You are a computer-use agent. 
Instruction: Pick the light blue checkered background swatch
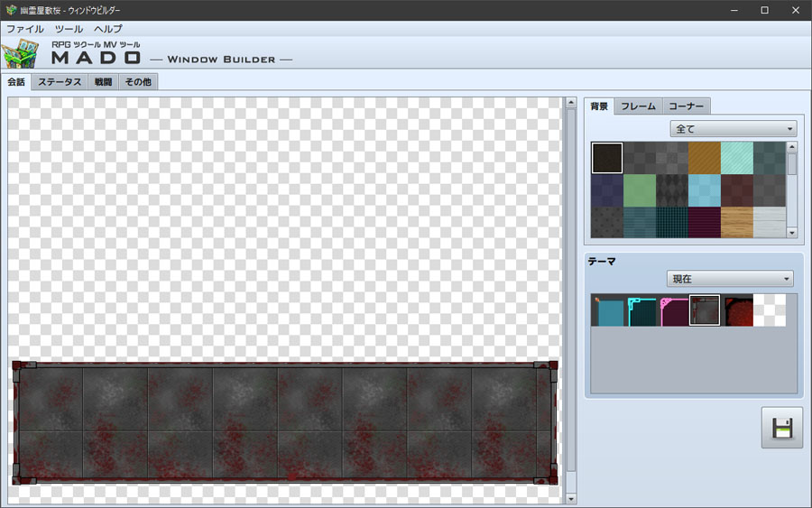pos(705,190)
